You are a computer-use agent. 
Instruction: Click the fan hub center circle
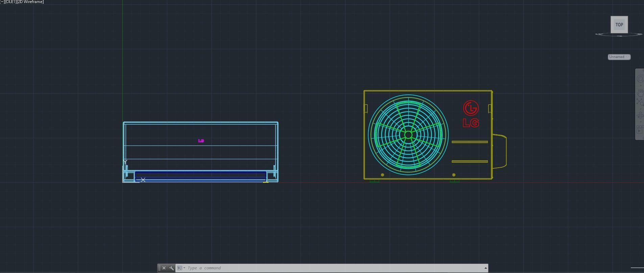point(408,135)
